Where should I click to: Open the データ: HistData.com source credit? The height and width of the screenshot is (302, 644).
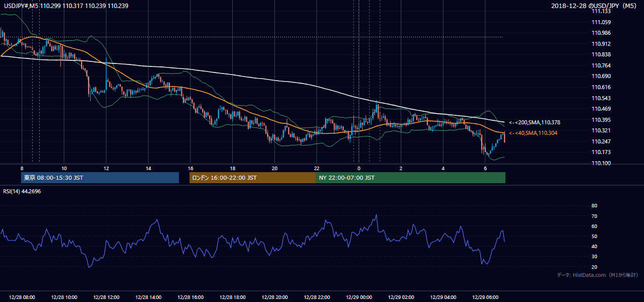598,275
